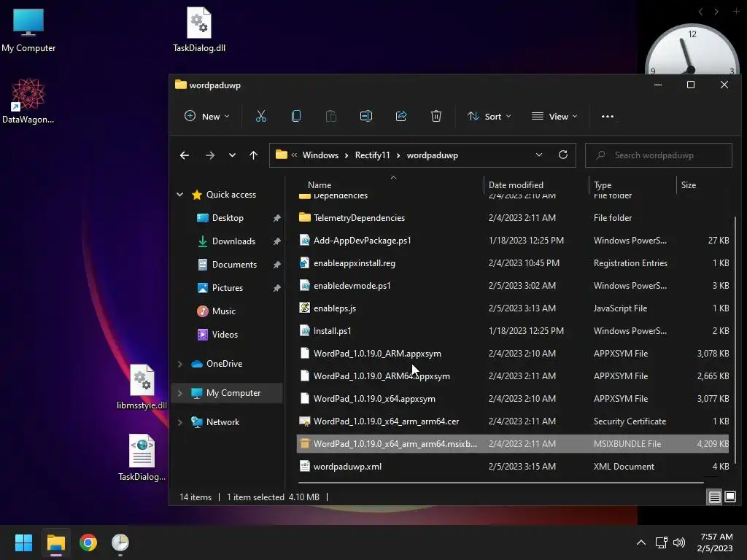Screen dimensions: 747x560
Task: Collapse the Quick access tree node
Action: point(179,194)
